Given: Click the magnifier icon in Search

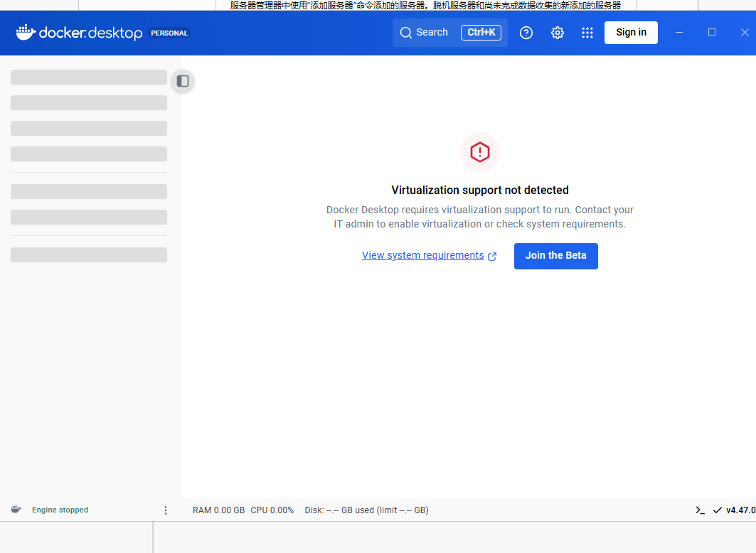Looking at the screenshot, I should point(406,33).
